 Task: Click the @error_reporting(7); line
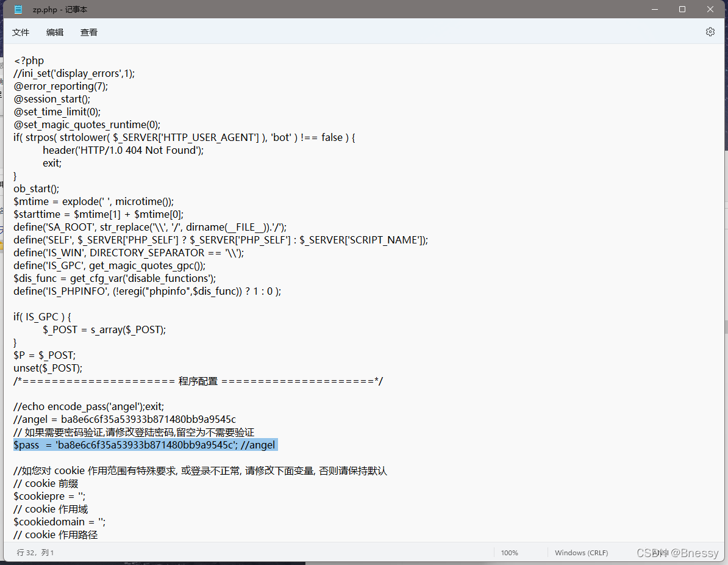pos(61,86)
